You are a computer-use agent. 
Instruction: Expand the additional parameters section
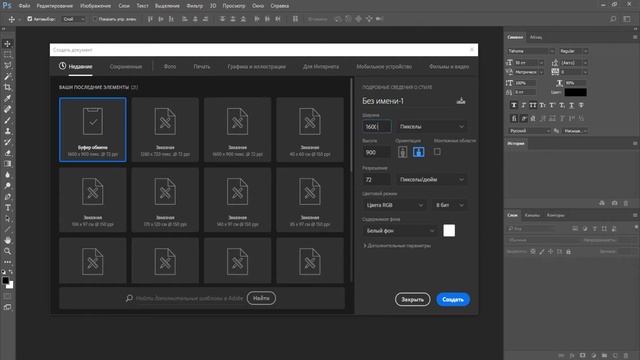pos(398,246)
